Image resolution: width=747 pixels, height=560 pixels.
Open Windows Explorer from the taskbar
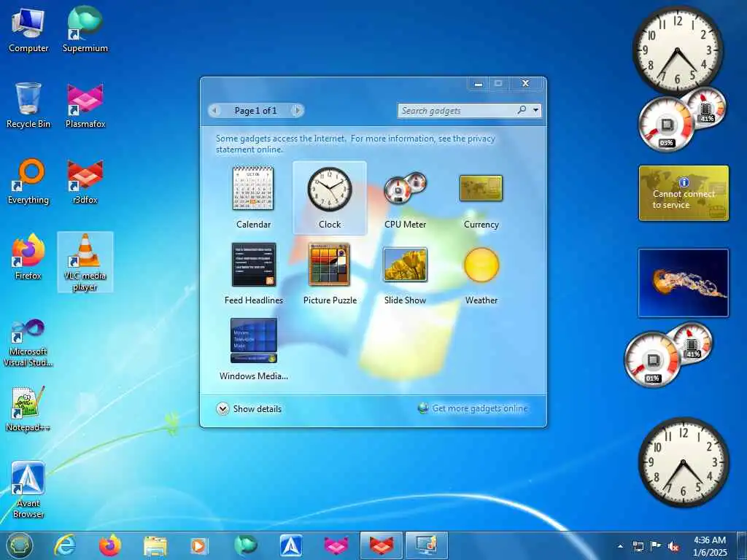point(155,545)
